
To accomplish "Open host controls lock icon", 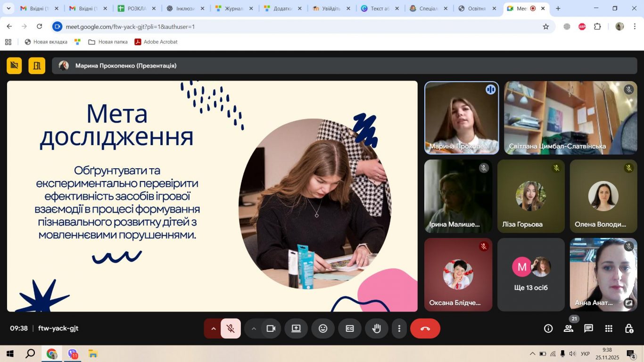I will pyautogui.click(x=629, y=329).
